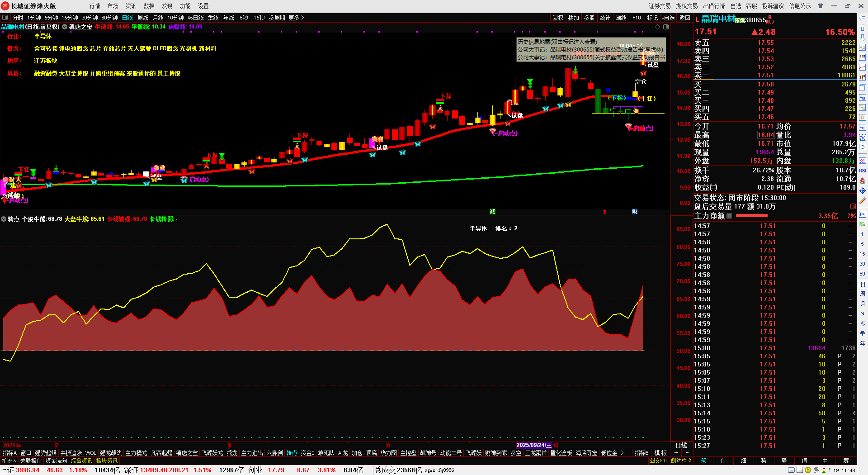
Task: Select the blue four-way move arrows icon
Action: coord(863,190)
